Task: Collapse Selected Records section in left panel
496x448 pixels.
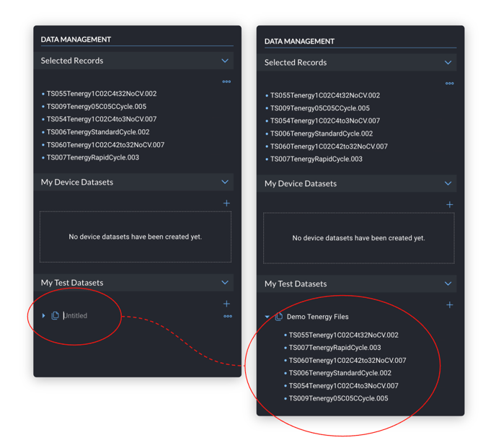Action: pyautogui.click(x=225, y=61)
